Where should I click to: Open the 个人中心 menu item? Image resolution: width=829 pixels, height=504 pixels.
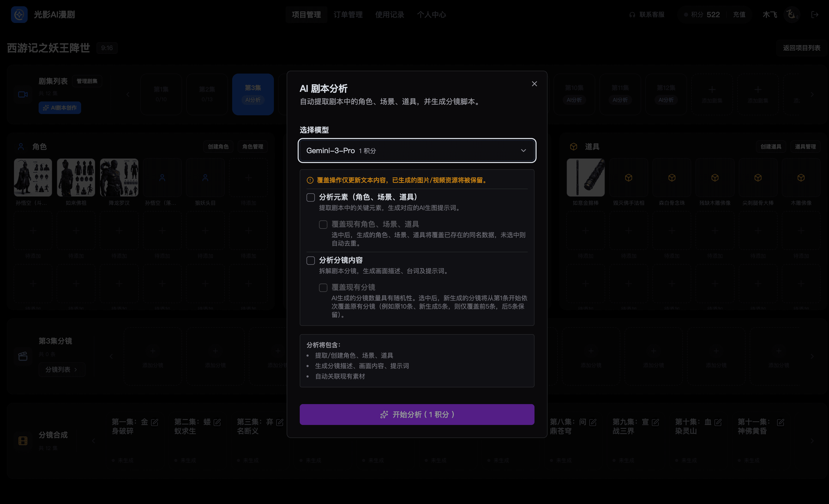tap(432, 14)
